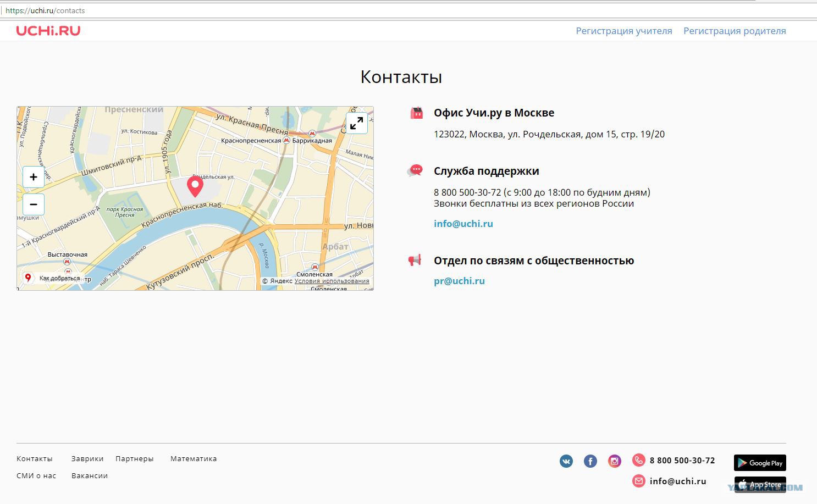Click the browser address bar URL
817x504 pixels.
pos(45,10)
